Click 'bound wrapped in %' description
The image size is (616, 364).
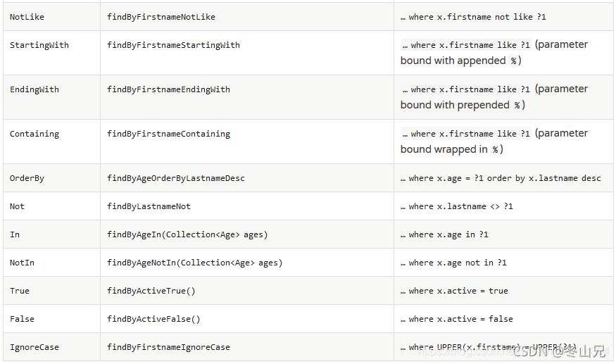(x=452, y=150)
